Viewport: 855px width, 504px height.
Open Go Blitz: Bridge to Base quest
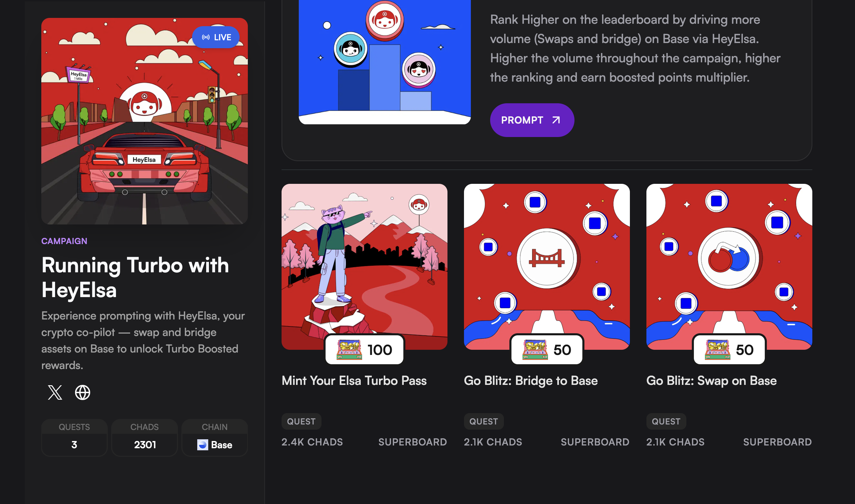(x=530, y=381)
